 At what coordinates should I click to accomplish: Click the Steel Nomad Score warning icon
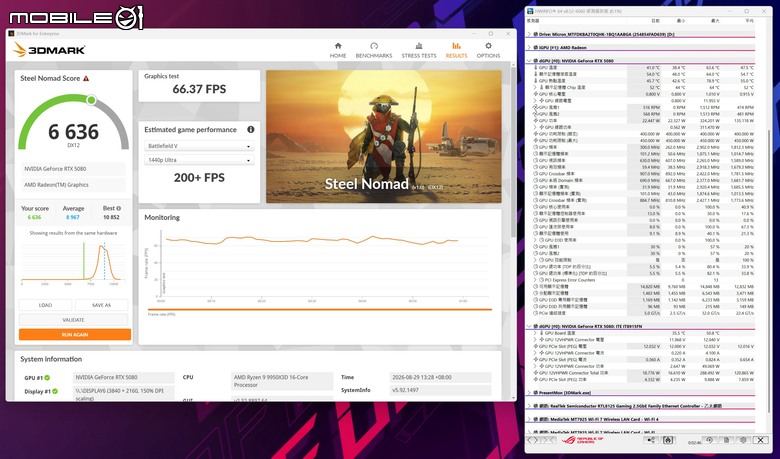[86, 78]
